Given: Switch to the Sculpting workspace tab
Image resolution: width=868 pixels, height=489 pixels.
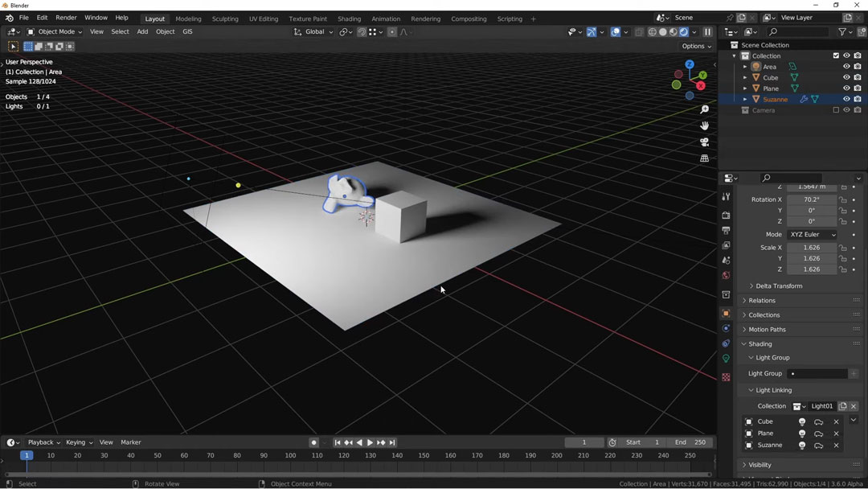Looking at the screenshot, I should [x=224, y=18].
